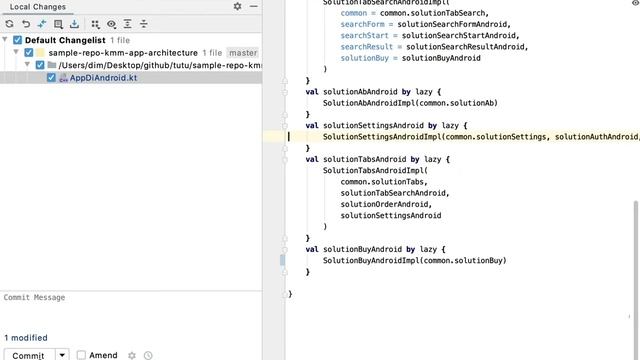Show commit message history clock
This screenshot has width=640, height=360.
tap(148, 356)
